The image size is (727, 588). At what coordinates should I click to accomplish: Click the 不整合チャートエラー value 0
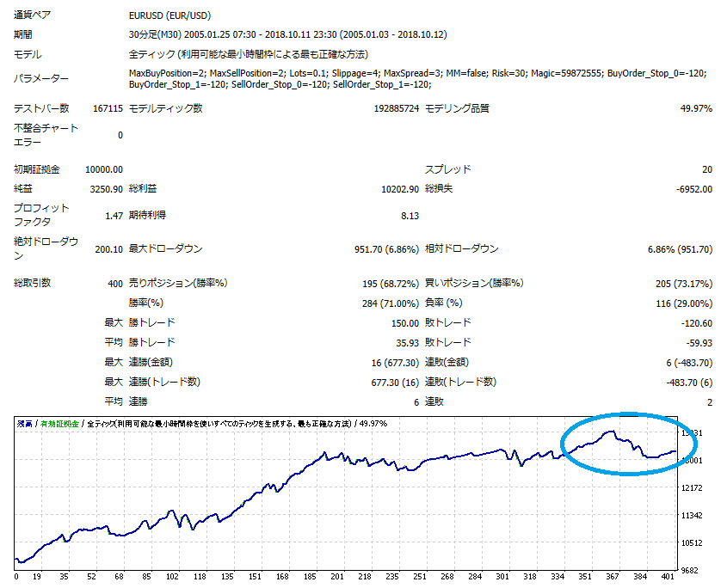tap(120, 136)
